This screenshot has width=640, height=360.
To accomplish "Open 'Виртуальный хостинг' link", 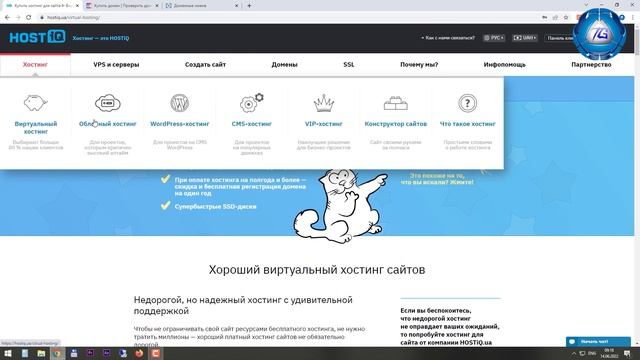I will 36,127.
